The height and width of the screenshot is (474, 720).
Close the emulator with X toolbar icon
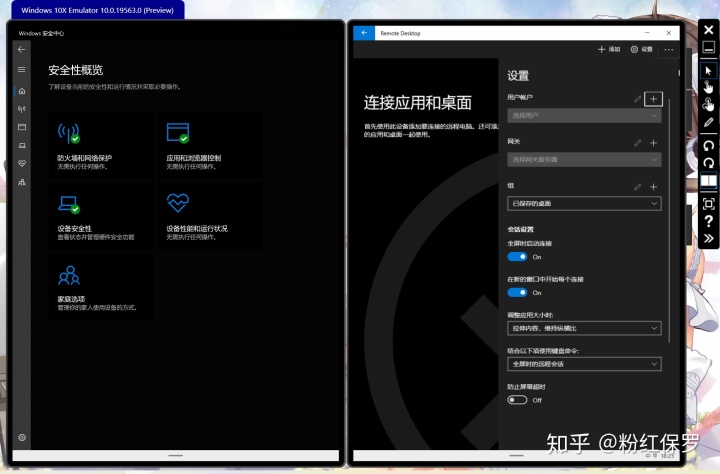(709, 30)
